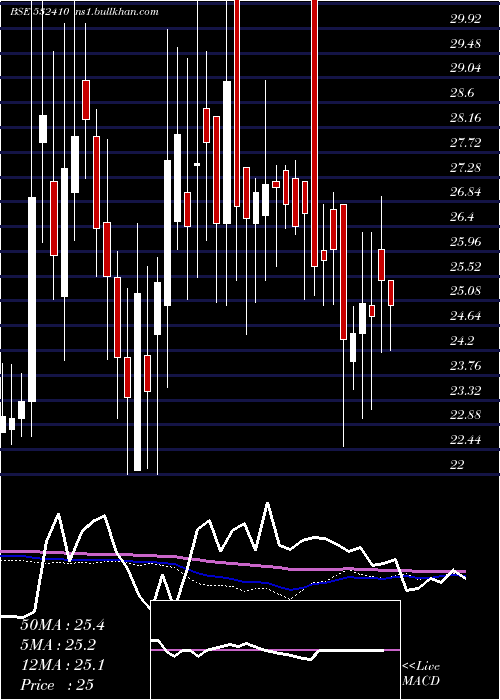Click the 29.48 price axis label
This screenshot has width=500, height=700.
465,44
